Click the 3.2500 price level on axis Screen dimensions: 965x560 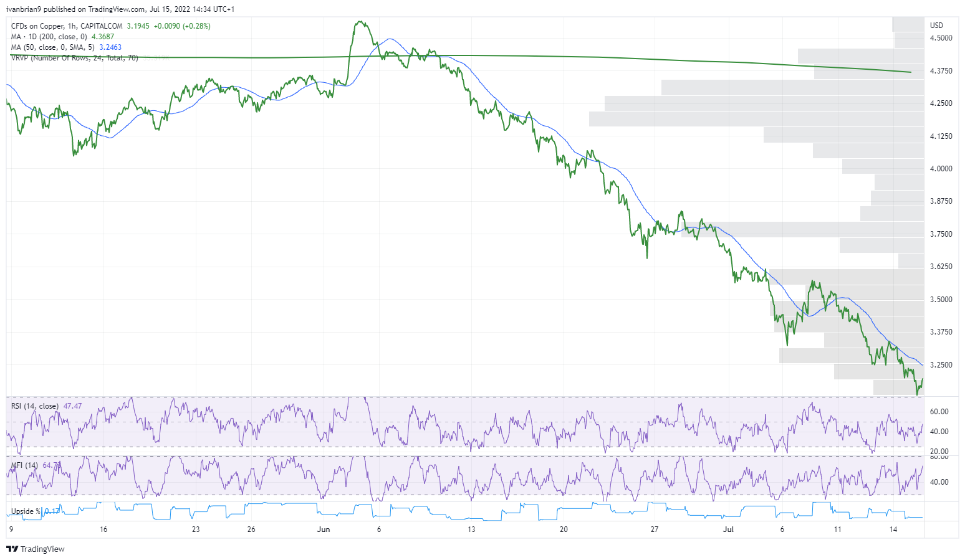pos(941,365)
